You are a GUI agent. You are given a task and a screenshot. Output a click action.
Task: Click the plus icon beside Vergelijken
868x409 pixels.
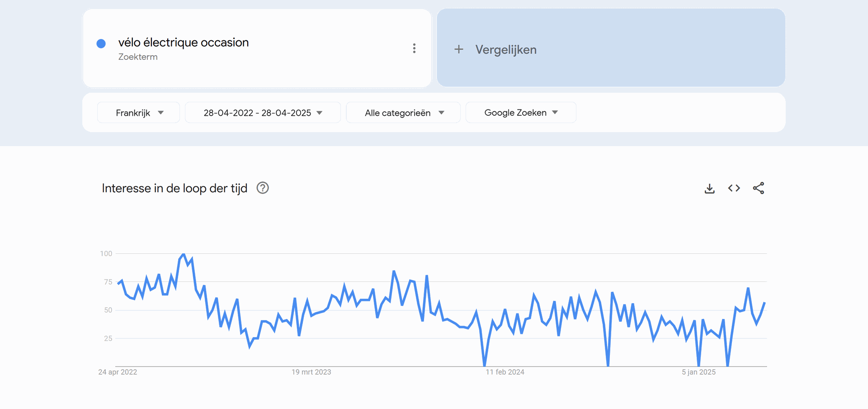tap(458, 49)
